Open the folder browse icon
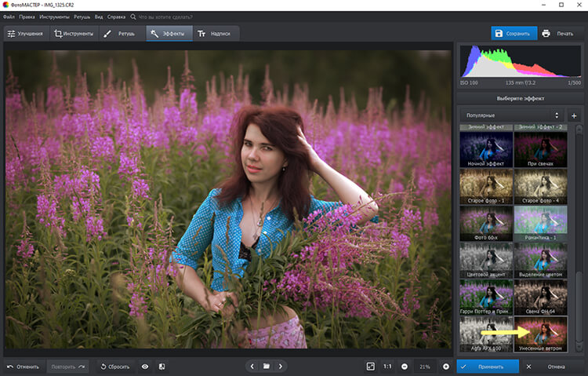 tap(266, 367)
